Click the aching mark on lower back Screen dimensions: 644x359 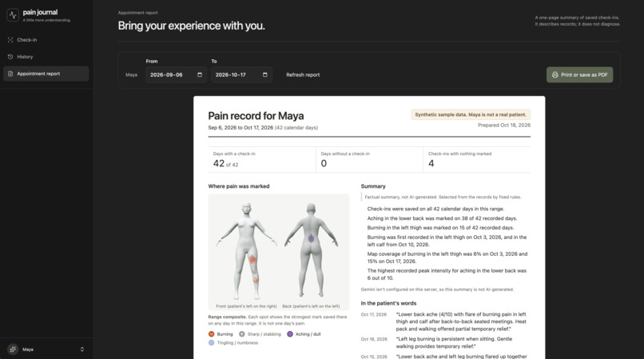(x=312, y=237)
